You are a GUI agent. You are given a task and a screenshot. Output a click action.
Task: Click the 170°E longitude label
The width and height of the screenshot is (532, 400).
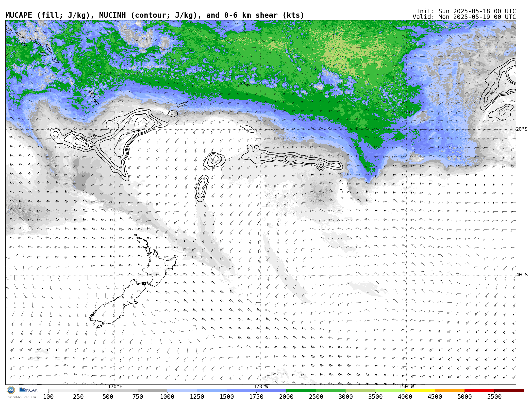tap(115, 387)
